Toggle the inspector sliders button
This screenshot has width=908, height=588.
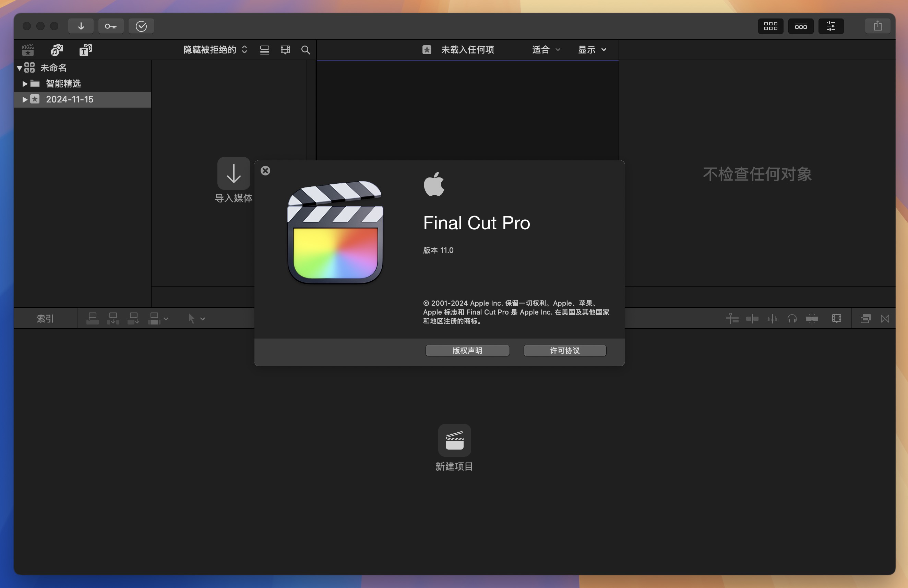(831, 26)
